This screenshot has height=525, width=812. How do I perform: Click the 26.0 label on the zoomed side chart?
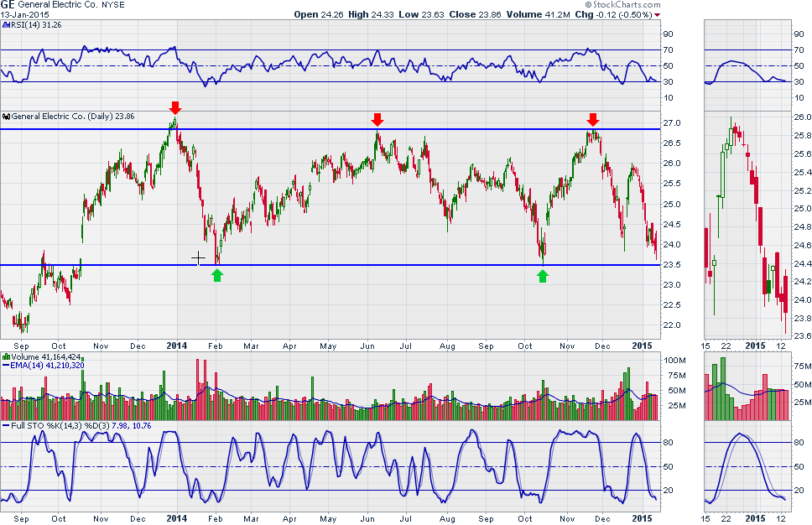coord(803,117)
